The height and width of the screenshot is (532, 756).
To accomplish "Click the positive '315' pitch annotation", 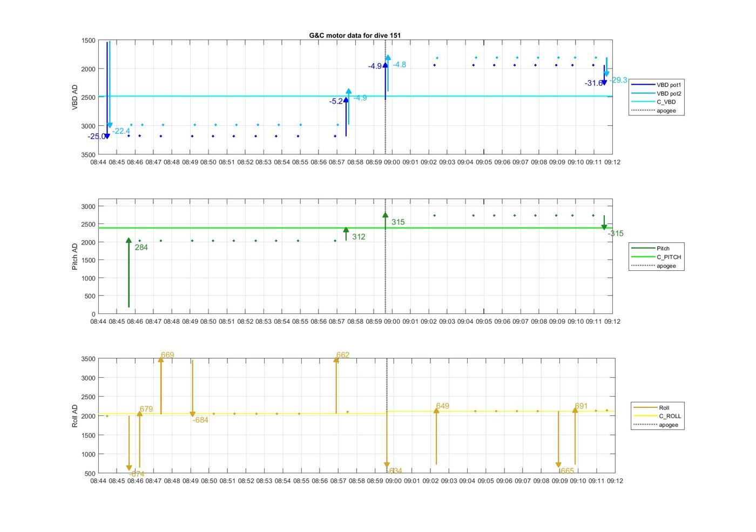I will pos(398,222).
